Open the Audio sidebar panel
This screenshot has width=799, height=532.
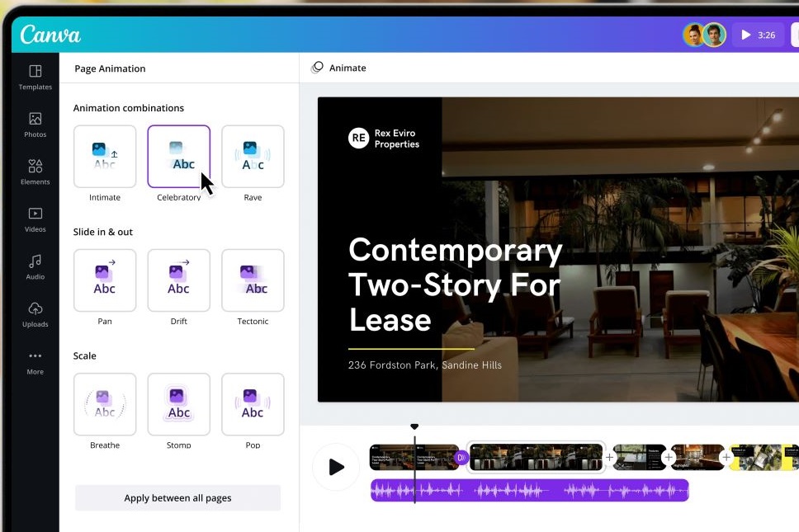(35, 266)
